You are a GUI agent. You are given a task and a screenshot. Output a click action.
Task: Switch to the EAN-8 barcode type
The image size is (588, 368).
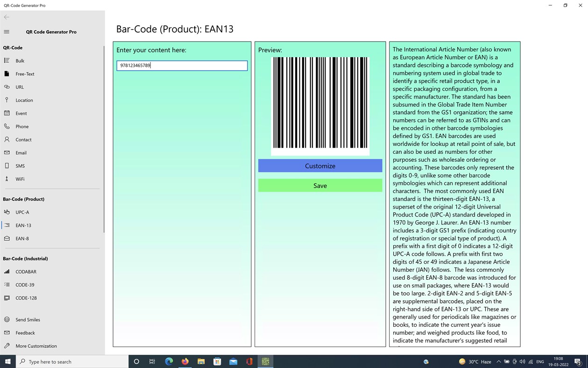coord(22,238)
